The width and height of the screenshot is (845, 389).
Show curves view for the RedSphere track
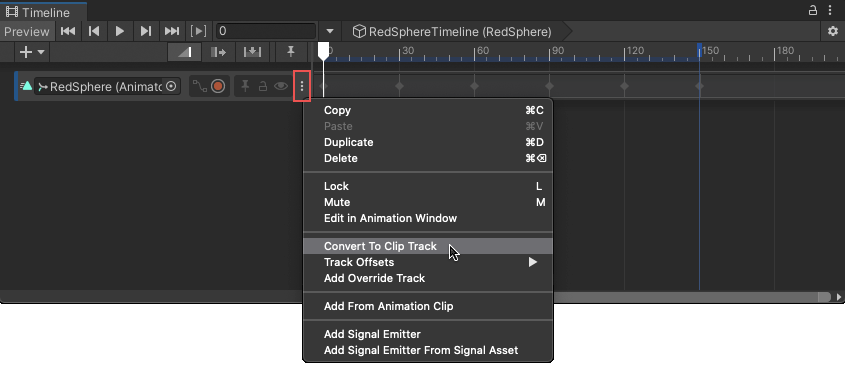pyautogui.click(x=200, y=86)
